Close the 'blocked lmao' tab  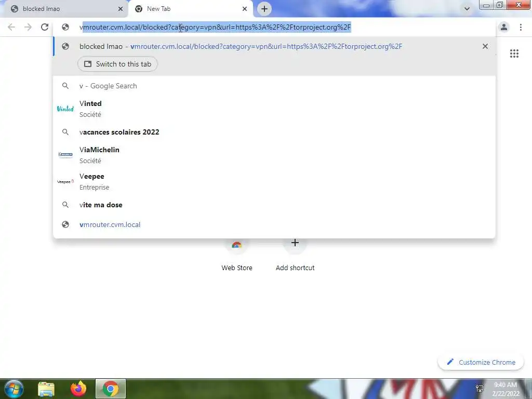tap(121, 9)
